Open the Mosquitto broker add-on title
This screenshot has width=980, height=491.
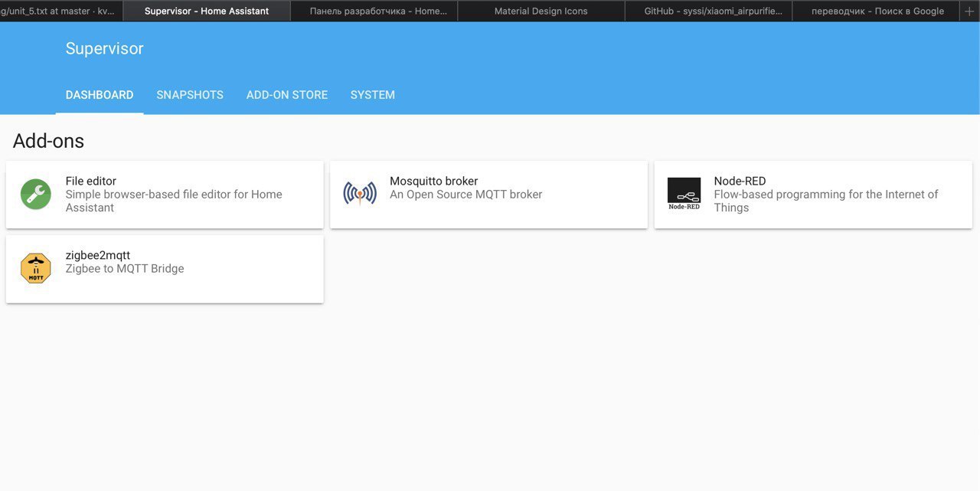(x=433, y=181)
